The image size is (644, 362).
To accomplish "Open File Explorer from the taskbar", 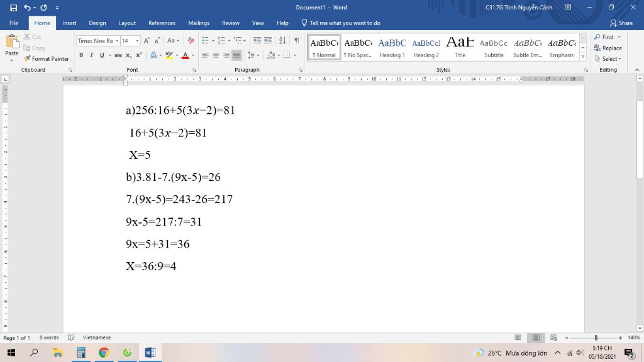I will [x=57, y=353].
